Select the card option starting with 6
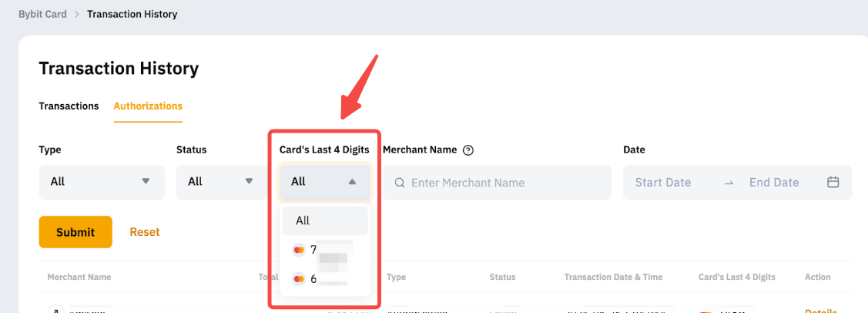 (324, 279)
